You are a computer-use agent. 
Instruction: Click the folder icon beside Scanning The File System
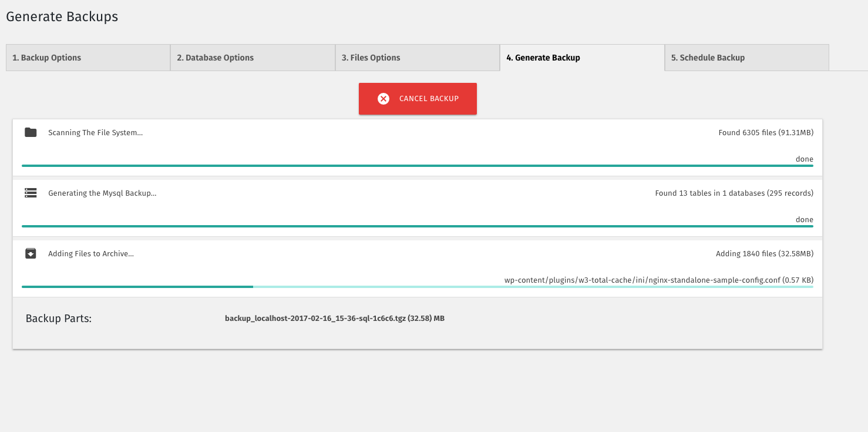[31, 132]
